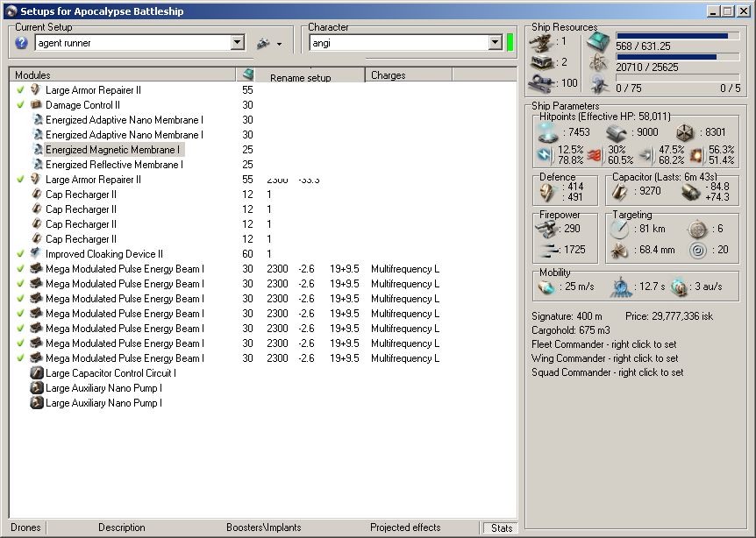Toggle the Improved Cloaking Device II checkmark
The image size is (756, 538).
pyautogui.click(x=20, y=254)
